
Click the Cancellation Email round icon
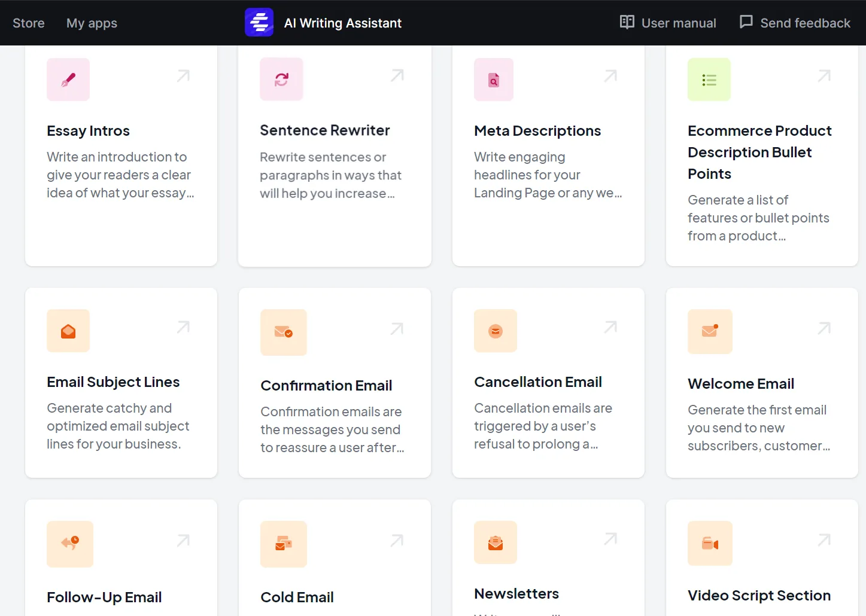click(495, 331)
